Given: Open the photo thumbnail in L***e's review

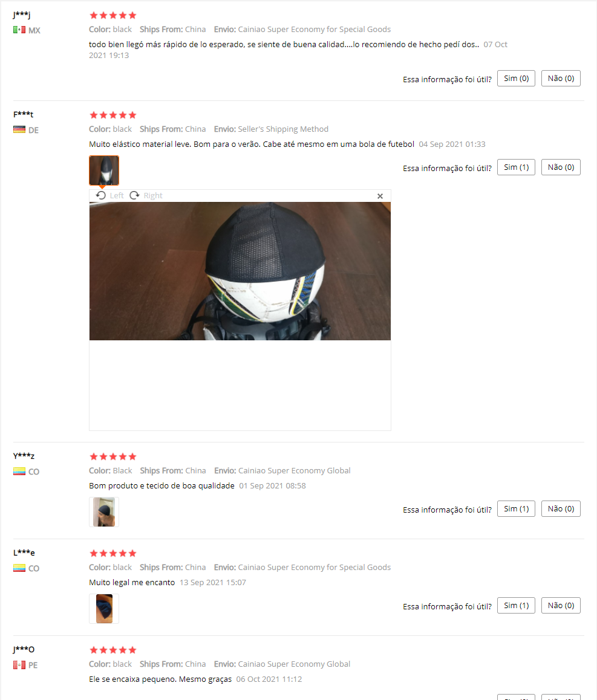Looking at the screenshot, I should coord(104,609).
